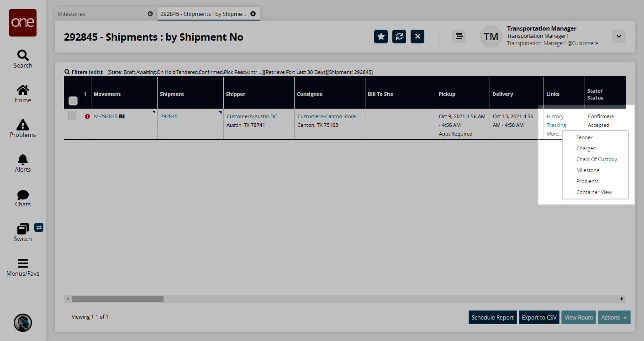The height and width of the screenshot is (341, 644).
Task: Click the horizontal scrollbar thumb
Action: (x=117, y=299)
